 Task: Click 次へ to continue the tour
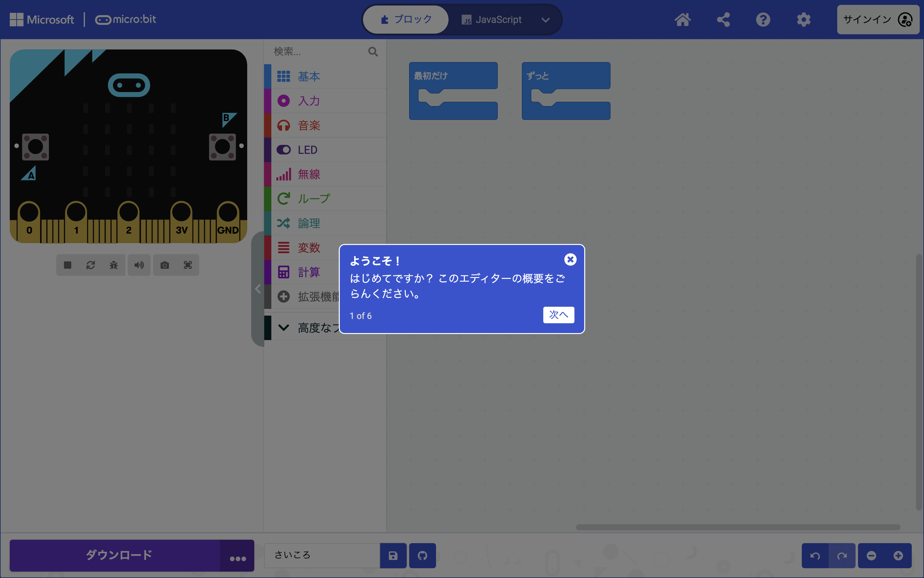point(558,315)
